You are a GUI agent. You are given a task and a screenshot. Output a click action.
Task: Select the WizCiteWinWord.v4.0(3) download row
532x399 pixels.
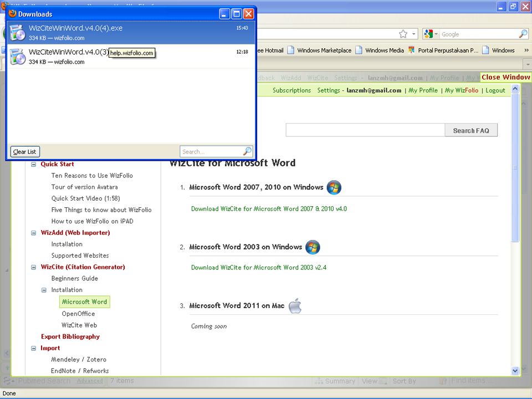(131, 57)
